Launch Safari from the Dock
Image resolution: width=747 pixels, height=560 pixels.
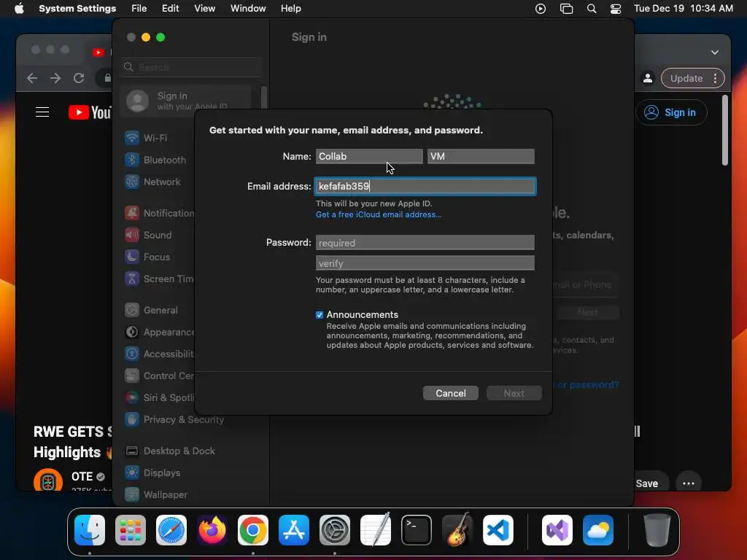pyautogui.click(x=171, y=530)
